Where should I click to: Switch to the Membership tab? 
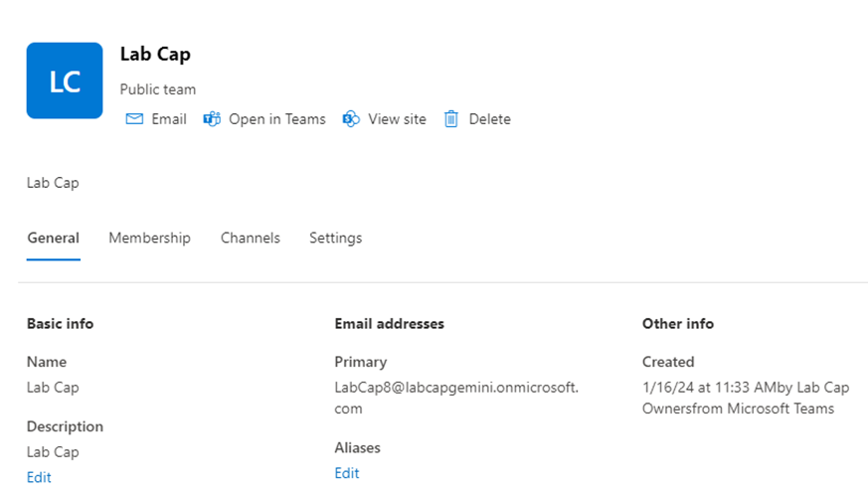pyautogui.click(x=149, y=238)
